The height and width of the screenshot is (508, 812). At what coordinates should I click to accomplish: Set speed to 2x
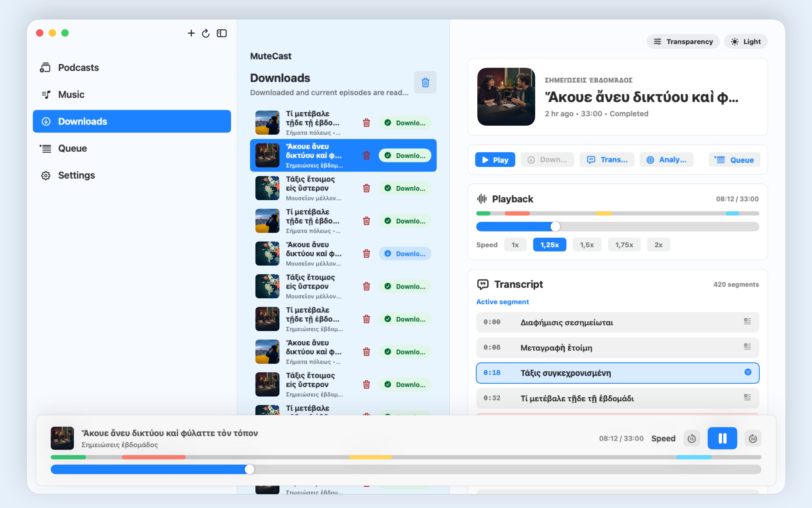pyautogui.click(x=658, y=245)
